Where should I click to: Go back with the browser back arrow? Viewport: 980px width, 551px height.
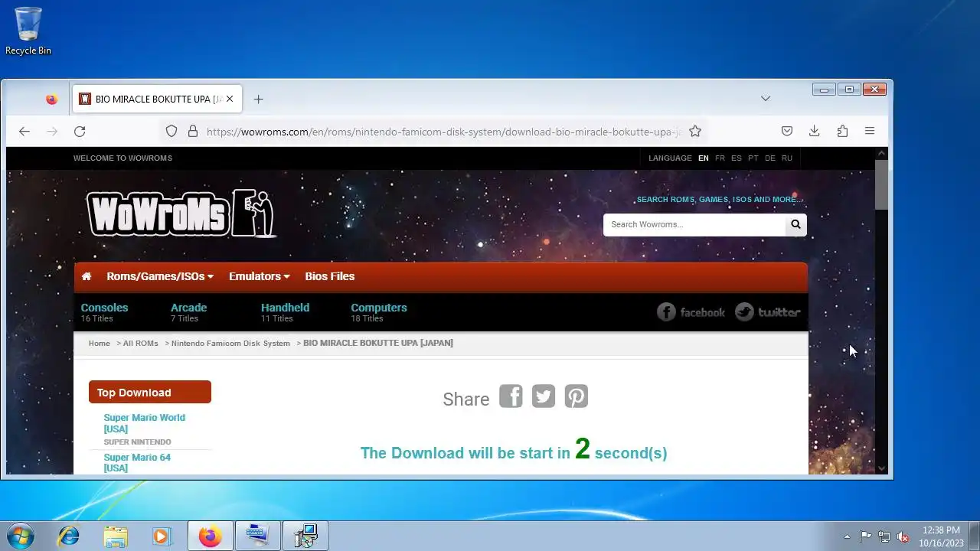coord(24,132)
